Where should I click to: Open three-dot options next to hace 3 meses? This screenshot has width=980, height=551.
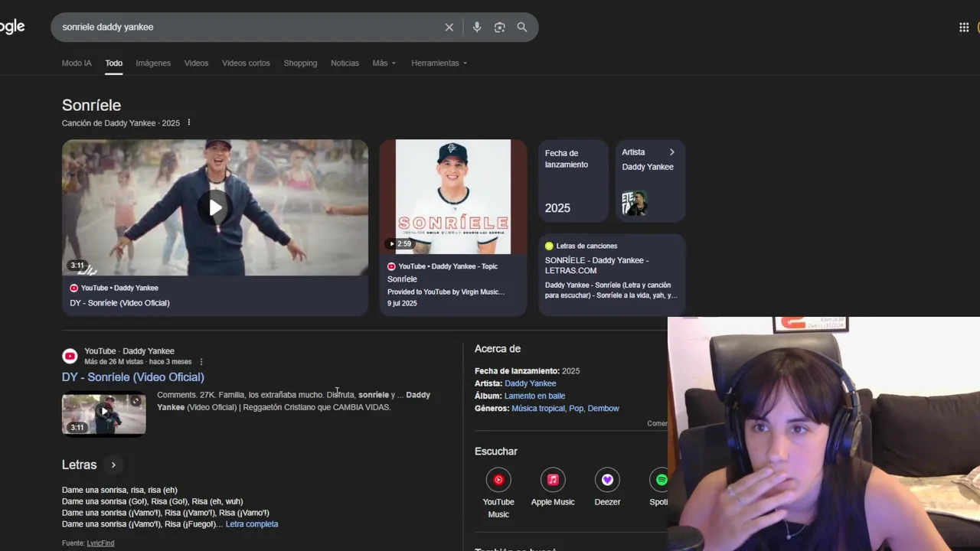[201, 362]
